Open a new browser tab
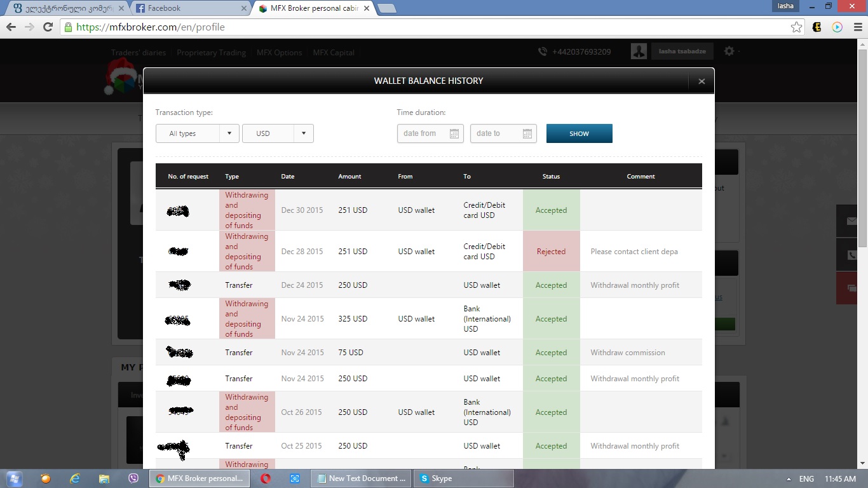Image resolution: width=868 pixels, height=488 pixels. tap(386, 8)
